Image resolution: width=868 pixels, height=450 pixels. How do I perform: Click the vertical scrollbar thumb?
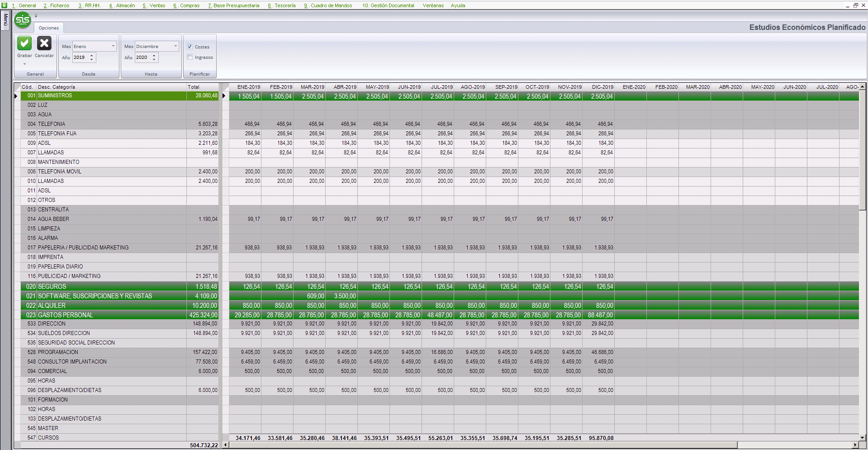tap(863, 149)
